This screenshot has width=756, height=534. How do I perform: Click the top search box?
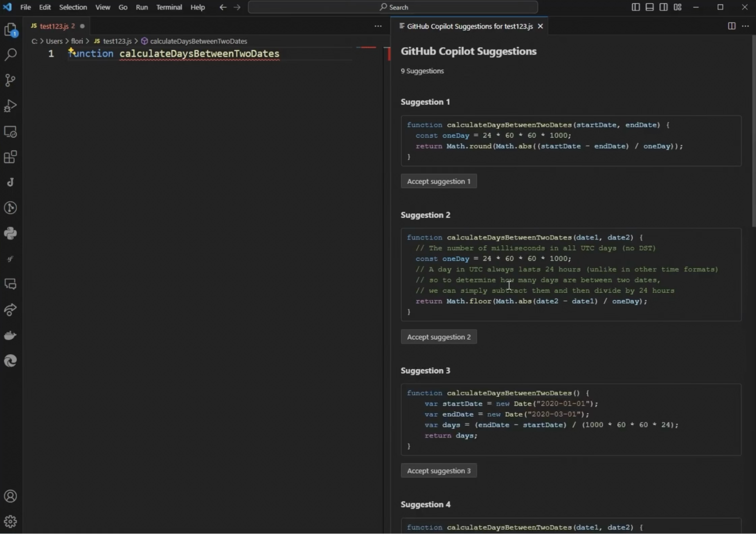(393, 7)
